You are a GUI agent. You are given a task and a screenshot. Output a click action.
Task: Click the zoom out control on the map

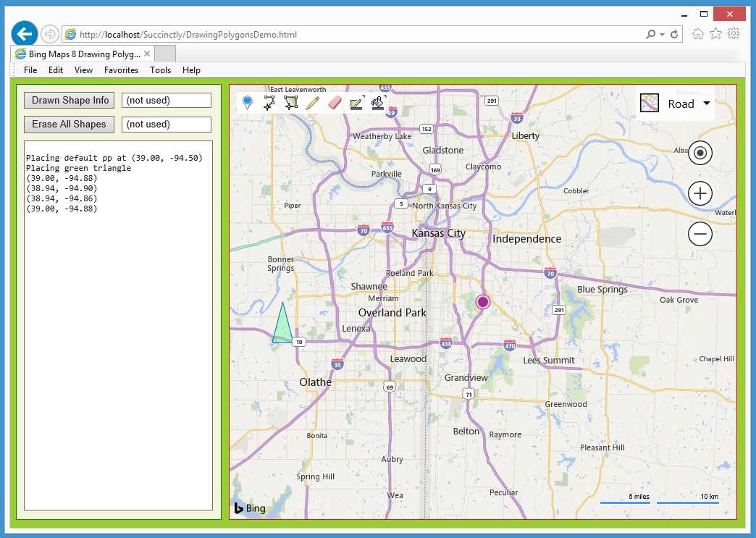coord(700,233)
